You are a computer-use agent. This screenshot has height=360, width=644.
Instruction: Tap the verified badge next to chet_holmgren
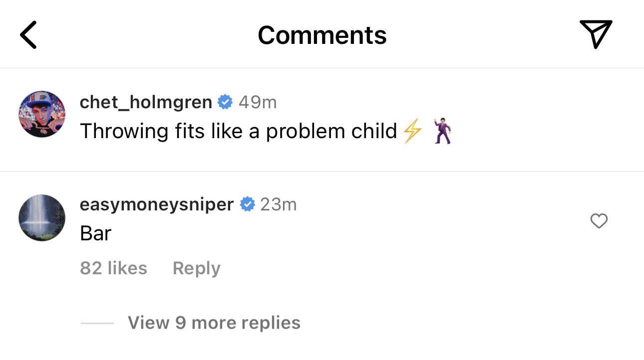[x=226, y=102]
